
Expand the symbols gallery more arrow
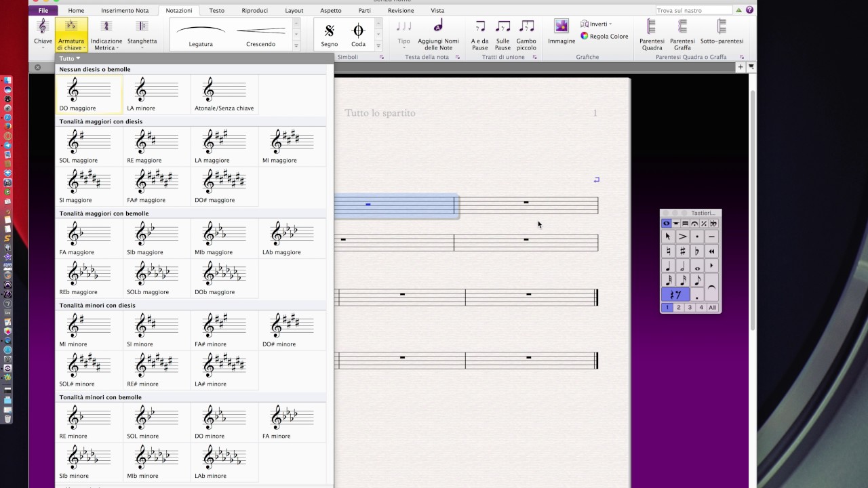pyautogui.click(x=378, y=45)
